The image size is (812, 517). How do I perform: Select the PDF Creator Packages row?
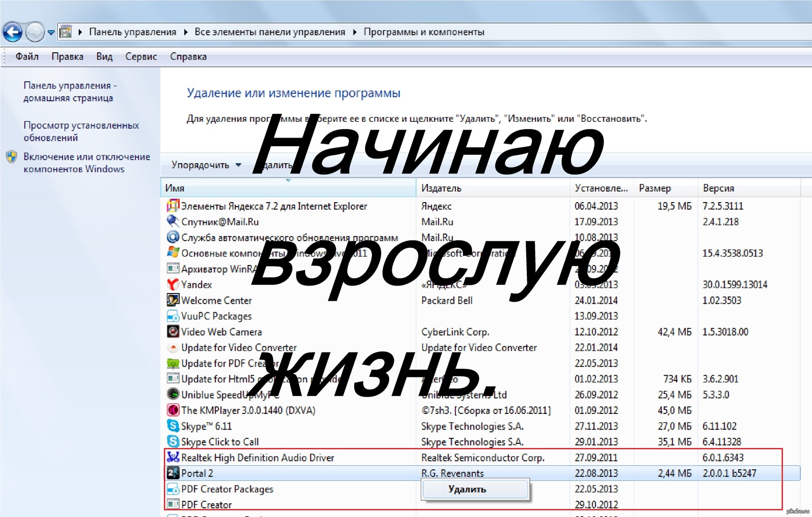(227, 489)
